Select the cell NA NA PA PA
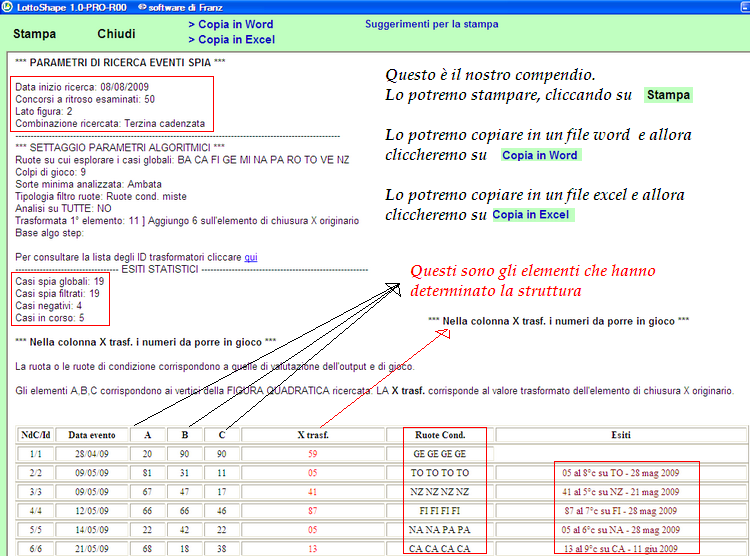750x556 pixels. 440,530
